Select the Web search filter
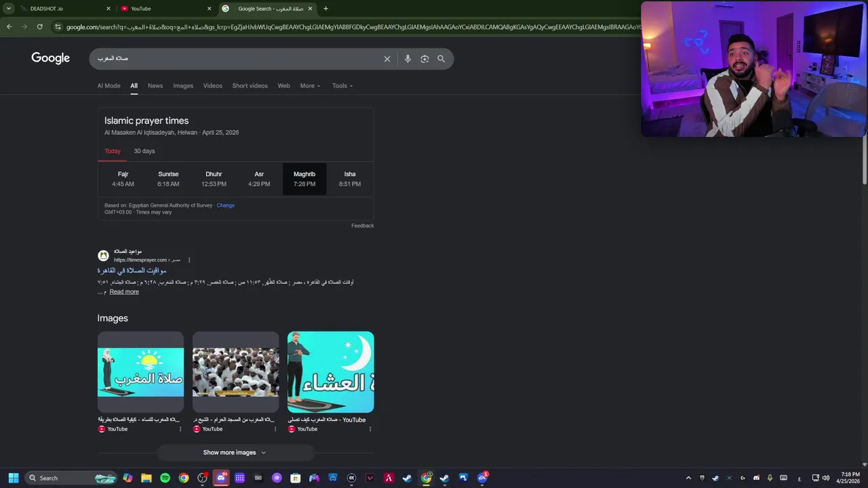This screenshot has height=488, width=868. [x=283, y=86]
